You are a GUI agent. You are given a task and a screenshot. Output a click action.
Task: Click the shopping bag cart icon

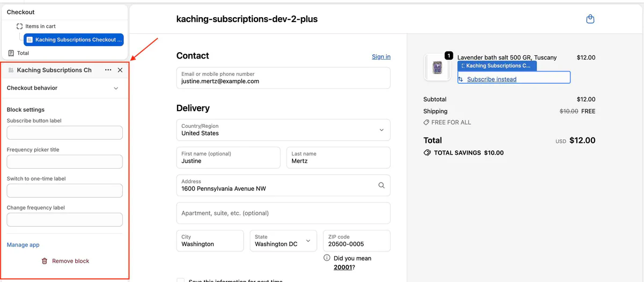[590, 19]
